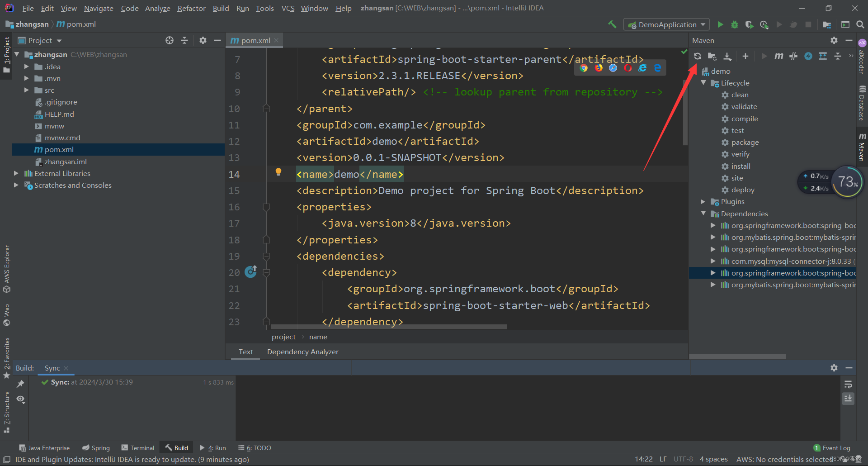Click Download Sources and Documentation icon
Screen dimensions: 868x466
pos(727,56)
